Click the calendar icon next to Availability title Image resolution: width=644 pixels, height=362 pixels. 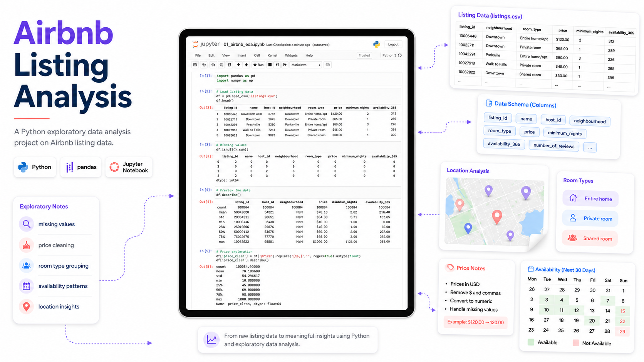(531, 269)
